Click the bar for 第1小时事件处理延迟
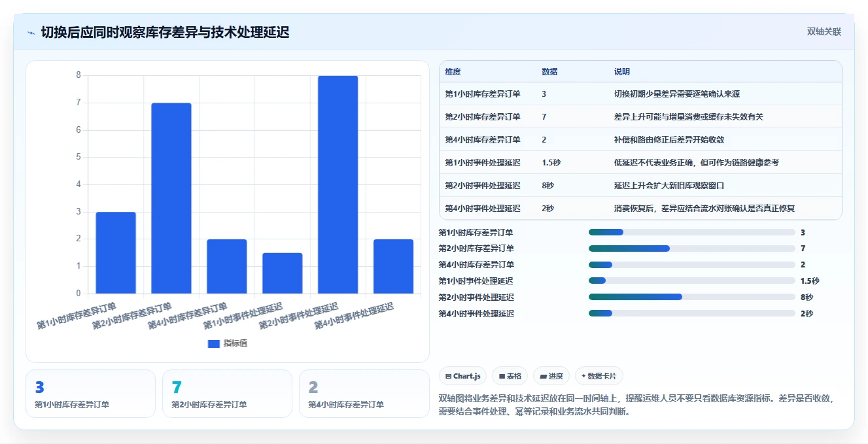This screenshot has height=444, width=868. pyautogui.click(x=283, y=273)
